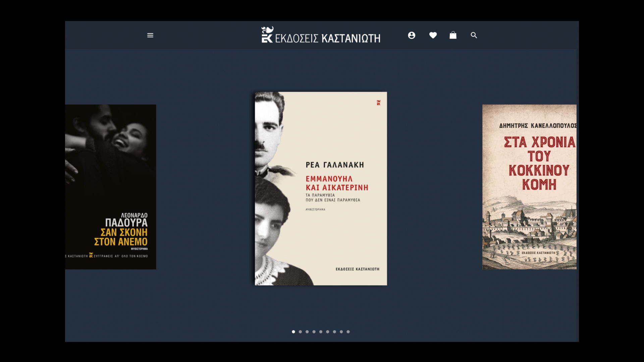Go to third carousel slide dot
The height and width of the screenshot is (362, 644).
pyautogui.click(x=307, y=332)
